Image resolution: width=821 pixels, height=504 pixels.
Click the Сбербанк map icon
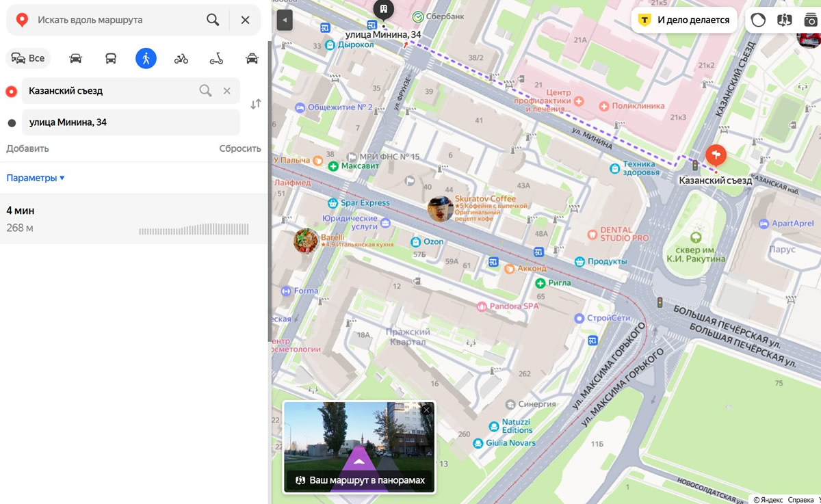[417, 15]
